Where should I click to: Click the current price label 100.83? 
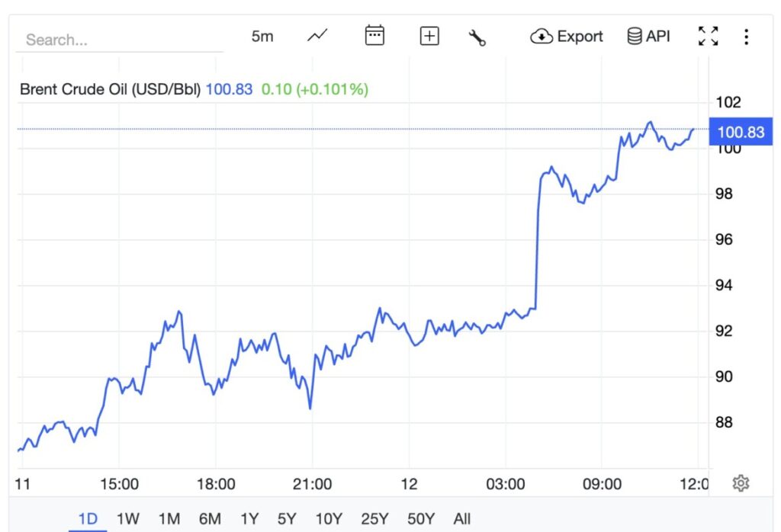point(741,131)
